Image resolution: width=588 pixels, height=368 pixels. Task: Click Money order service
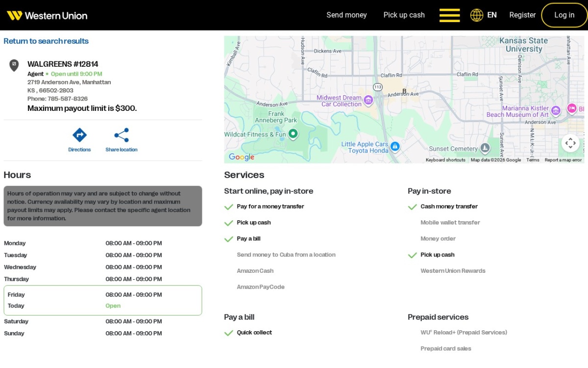click(438, 239)
